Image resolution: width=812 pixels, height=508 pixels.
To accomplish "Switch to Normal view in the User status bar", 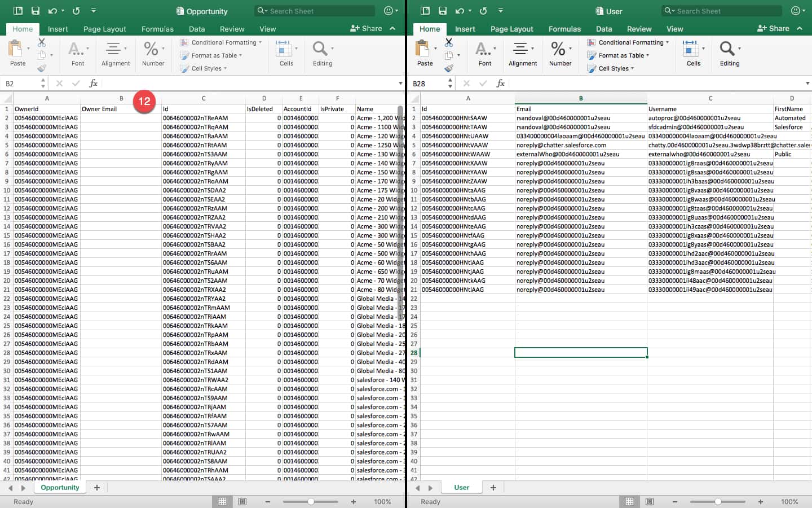I will [x=629, y=502].
